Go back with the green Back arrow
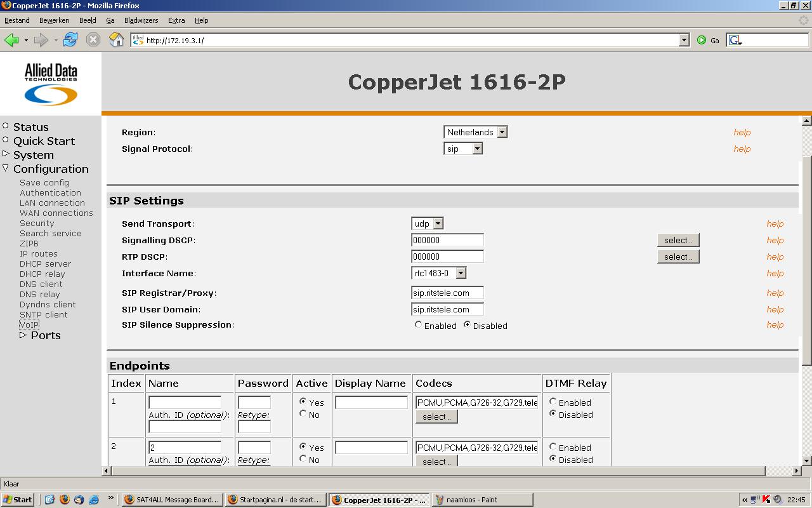The height and width of the screenshot is (508, 812). 11,40
